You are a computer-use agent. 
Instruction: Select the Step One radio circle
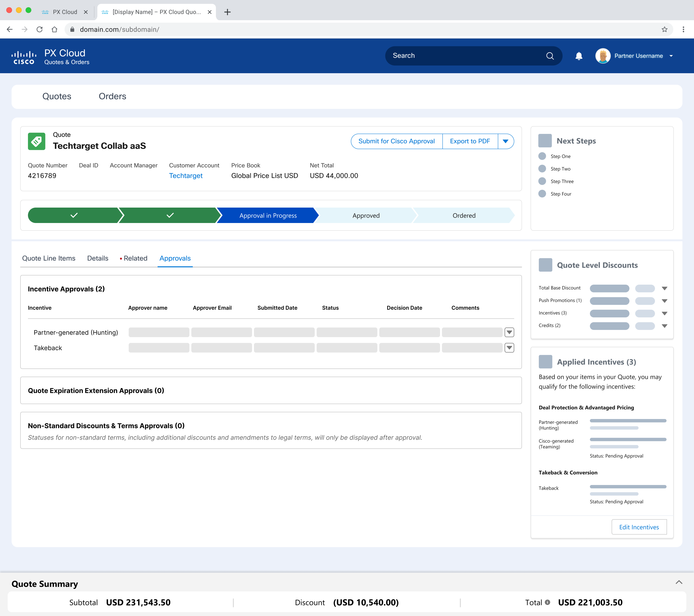(542, 156)
